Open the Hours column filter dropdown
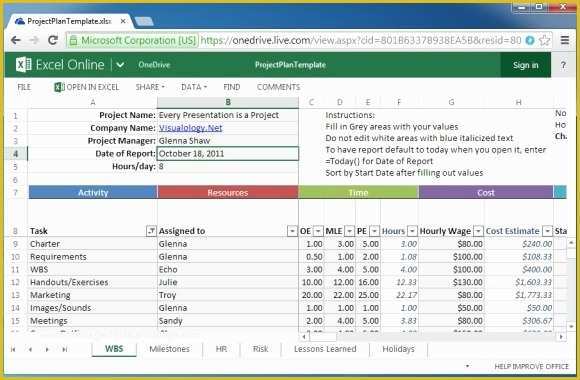 (412, 231)
